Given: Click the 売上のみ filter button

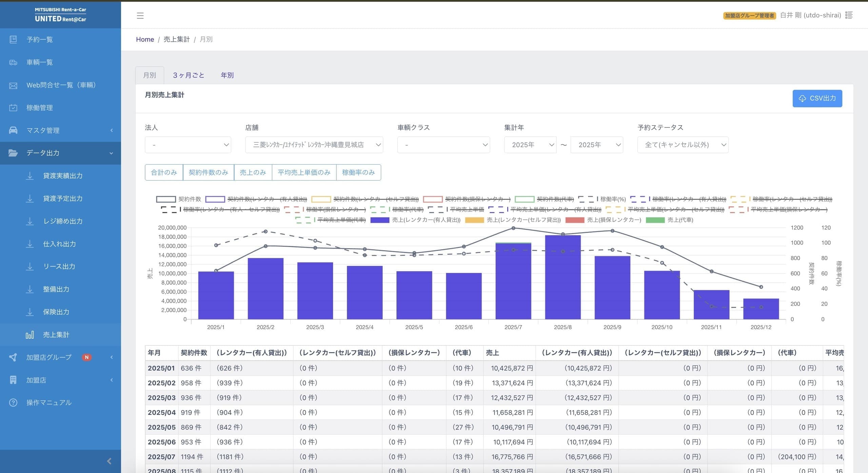Looking at the screenshot, I should point(253,172).
